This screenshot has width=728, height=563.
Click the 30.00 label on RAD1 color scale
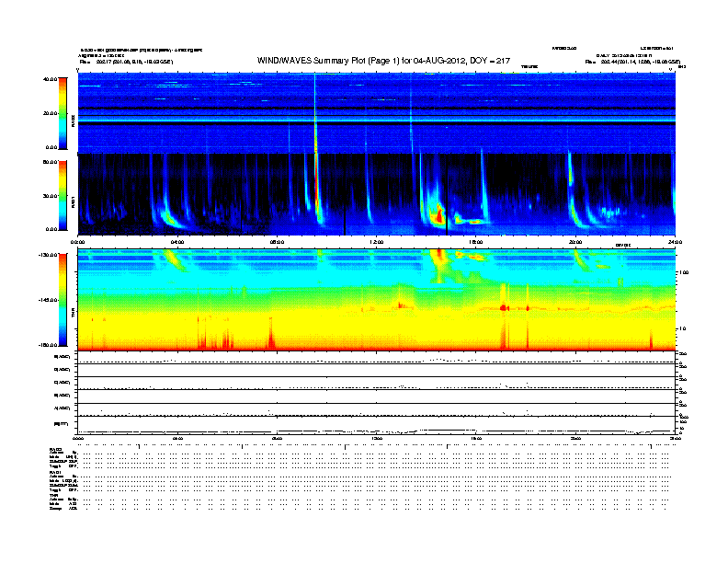click(x=50, y=196)
